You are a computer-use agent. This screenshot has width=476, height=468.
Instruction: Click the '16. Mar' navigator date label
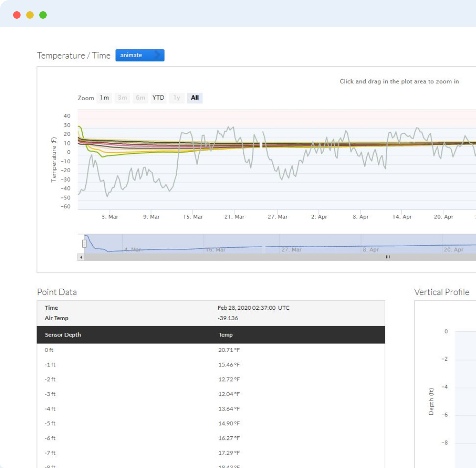(x=216, y=249)
